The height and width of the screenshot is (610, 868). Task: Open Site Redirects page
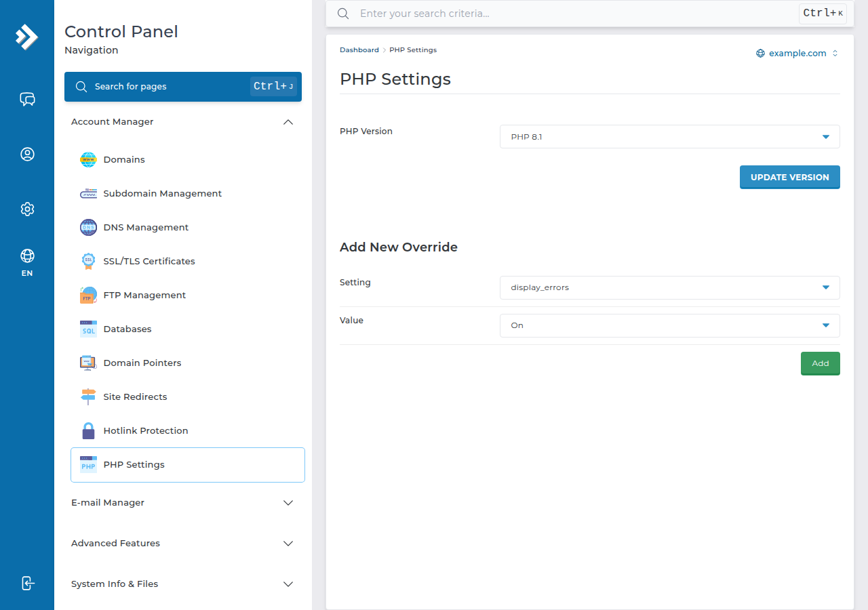[188, 397]
